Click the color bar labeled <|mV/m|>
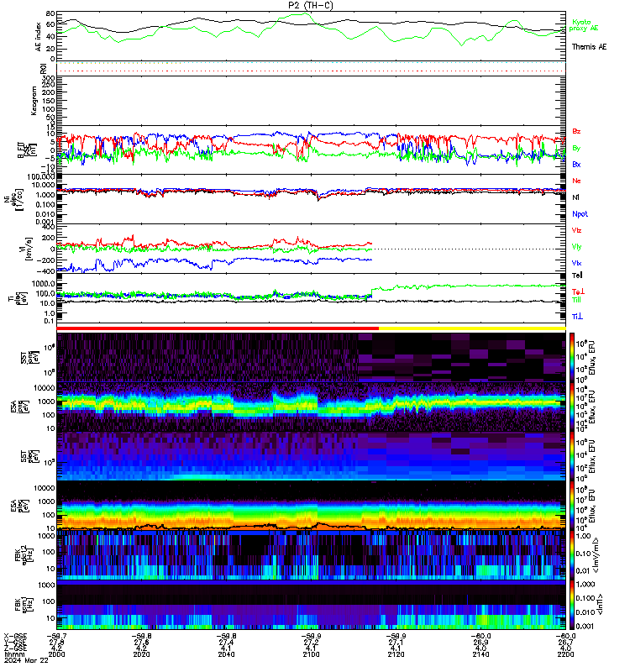 pos(572,555)
